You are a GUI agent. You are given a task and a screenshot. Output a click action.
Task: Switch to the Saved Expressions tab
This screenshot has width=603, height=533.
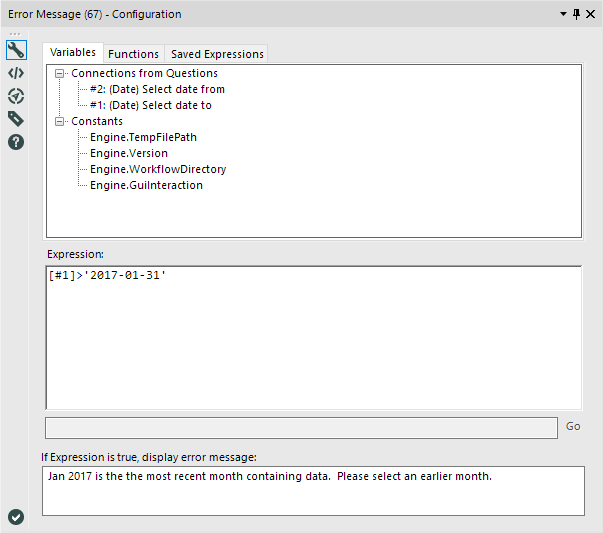[x=217, y=54]
